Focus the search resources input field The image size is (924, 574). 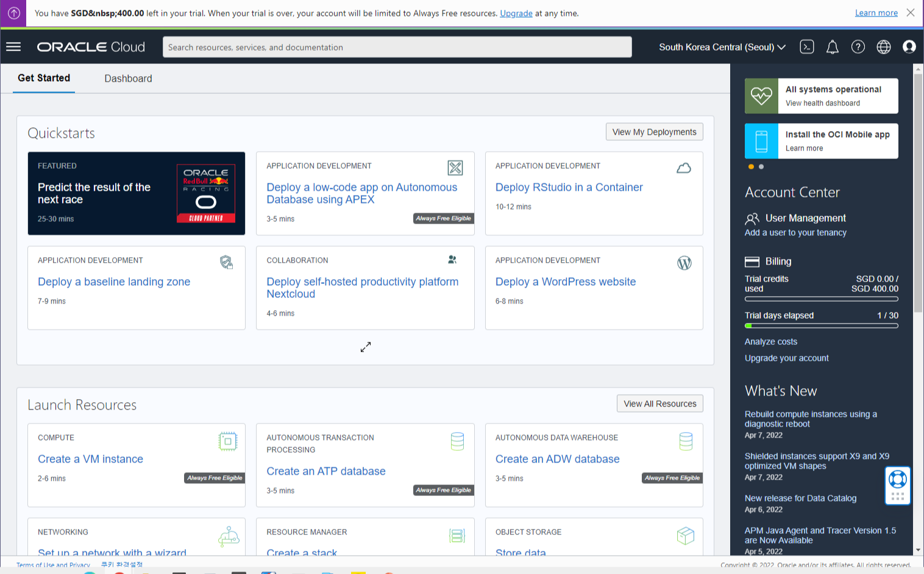[397, 47]
